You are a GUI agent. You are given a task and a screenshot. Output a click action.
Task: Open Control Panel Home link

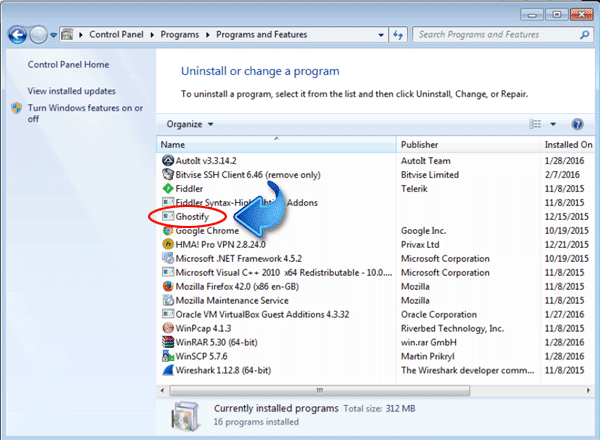click(x=68, y=65)
